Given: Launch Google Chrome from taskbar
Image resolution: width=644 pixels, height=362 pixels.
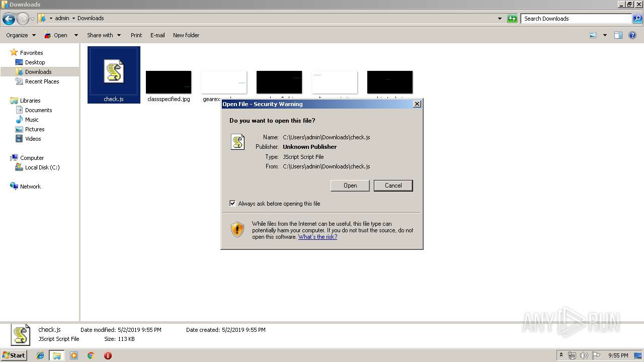Looking at the screenshot, I should click(x=91, y=355).
